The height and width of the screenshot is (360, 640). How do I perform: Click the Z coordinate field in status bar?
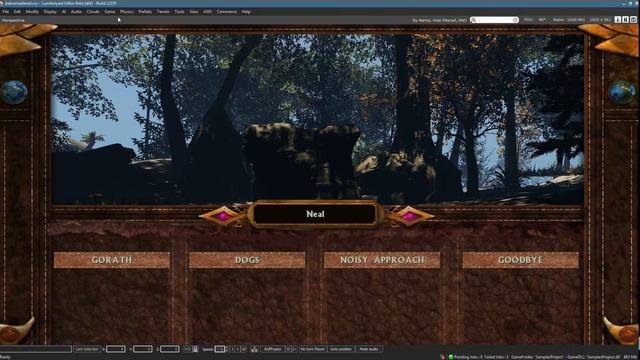[x=170, y=349]
